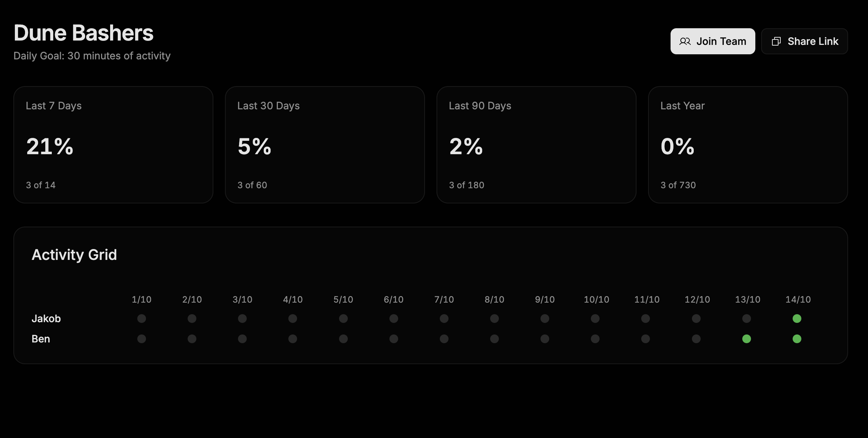This screenshot has height=438, width=868.
Task: Select the Jakob row name
Action: click(46, 319)
